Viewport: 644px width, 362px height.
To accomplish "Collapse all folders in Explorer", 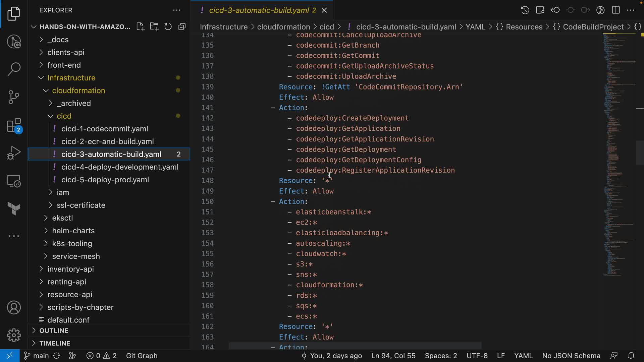I will pos(182,27).
